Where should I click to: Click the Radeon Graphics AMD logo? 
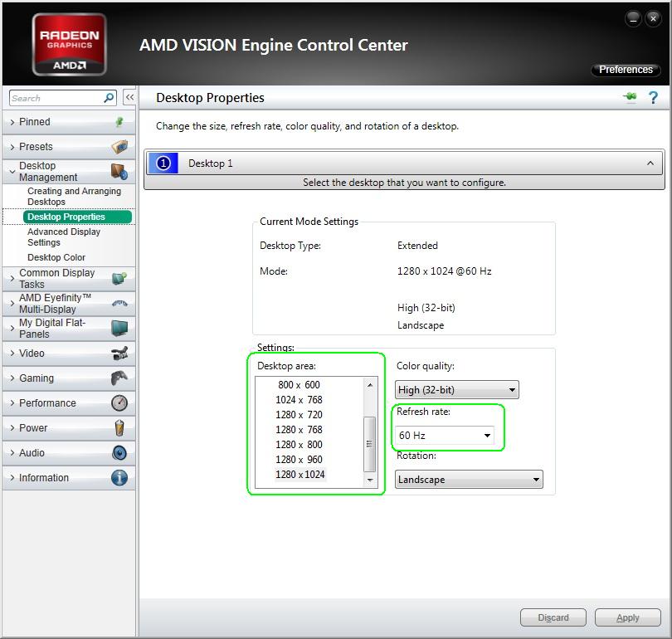tap(70, 45)
